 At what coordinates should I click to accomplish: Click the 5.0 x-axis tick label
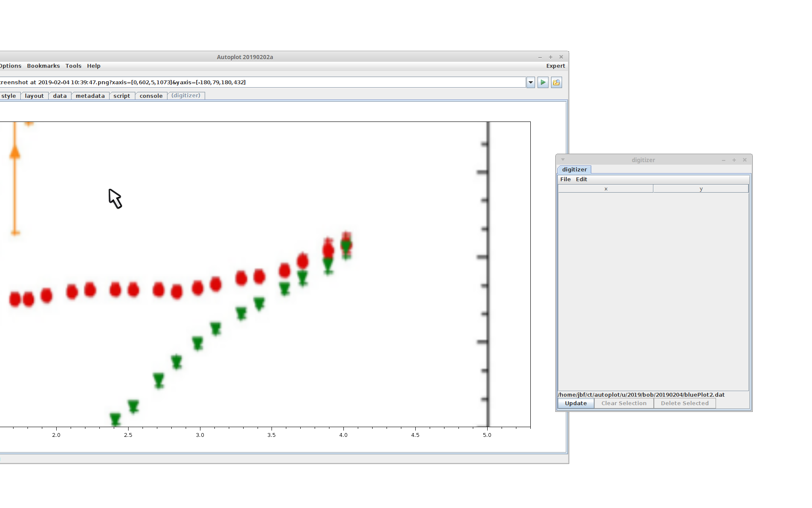coord(487,435)
